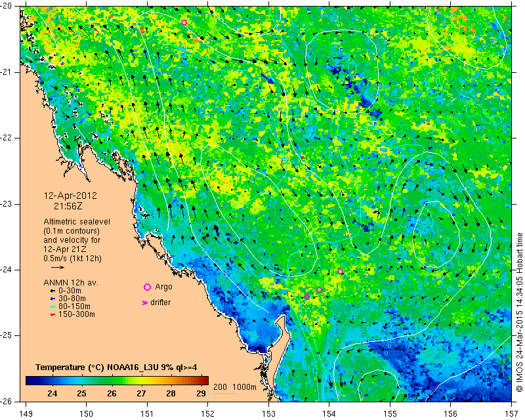Click the 150 longitude label on the bottom axis
525x420 pixels.
87,413
